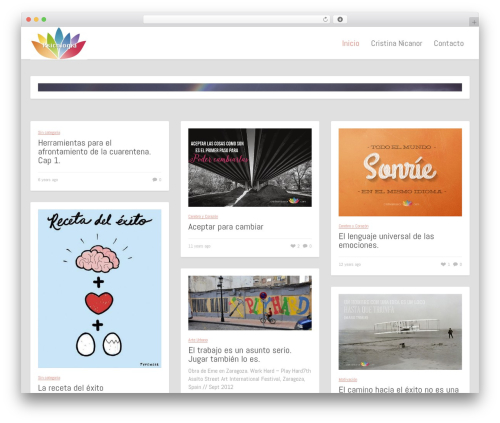Click the round download icon beside address bar
Image resolution: width=500 pixels, height=423 pixels.
pos(340,19)
